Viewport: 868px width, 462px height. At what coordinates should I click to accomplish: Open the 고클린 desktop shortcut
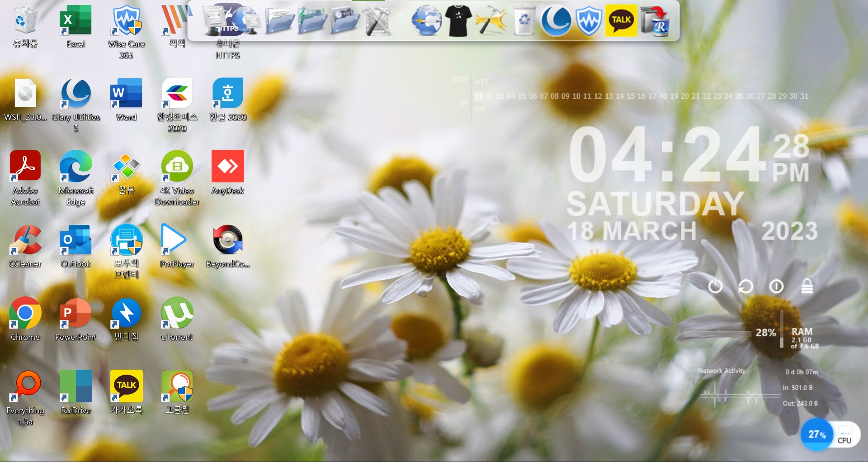[177, 393]
